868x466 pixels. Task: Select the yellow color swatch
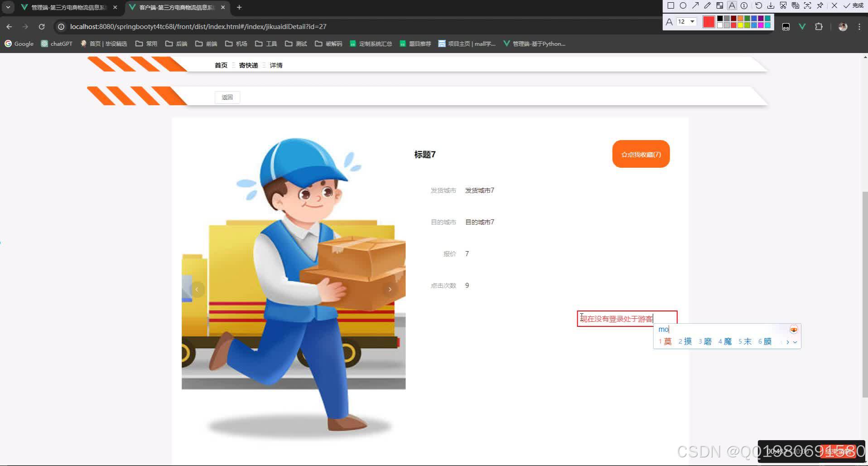(740, 26)
